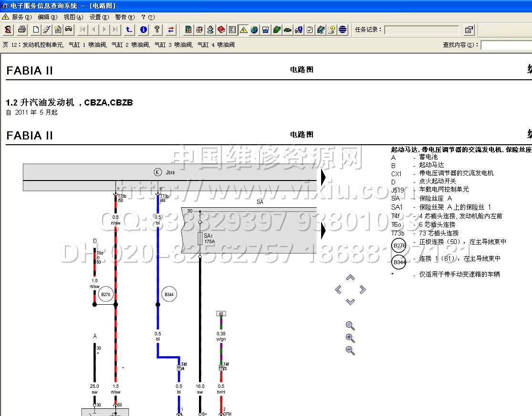The image size is (532, 416).
Task: Click the blue info circle icon
Action: click(144, 30)
